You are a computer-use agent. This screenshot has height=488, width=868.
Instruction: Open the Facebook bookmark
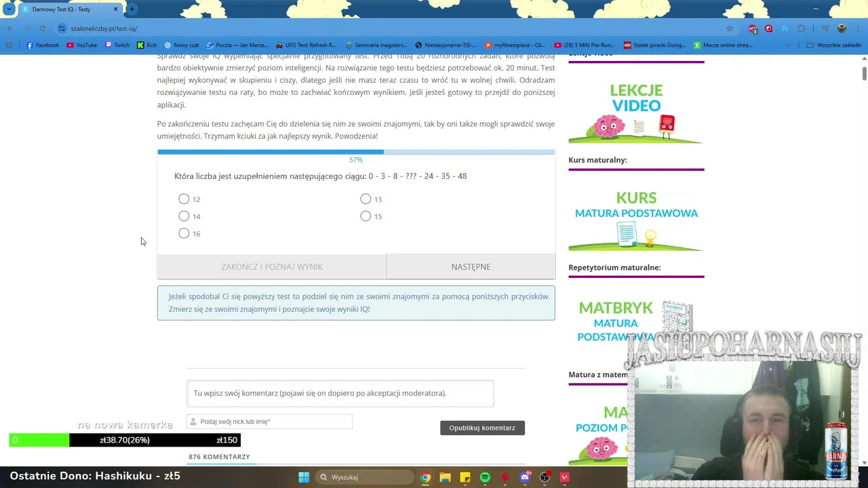pyautogui.click(x=43, y=45)
